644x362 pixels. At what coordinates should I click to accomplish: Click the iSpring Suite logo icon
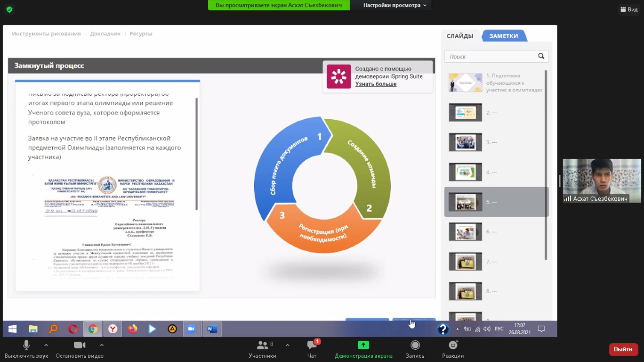[339, 76]
